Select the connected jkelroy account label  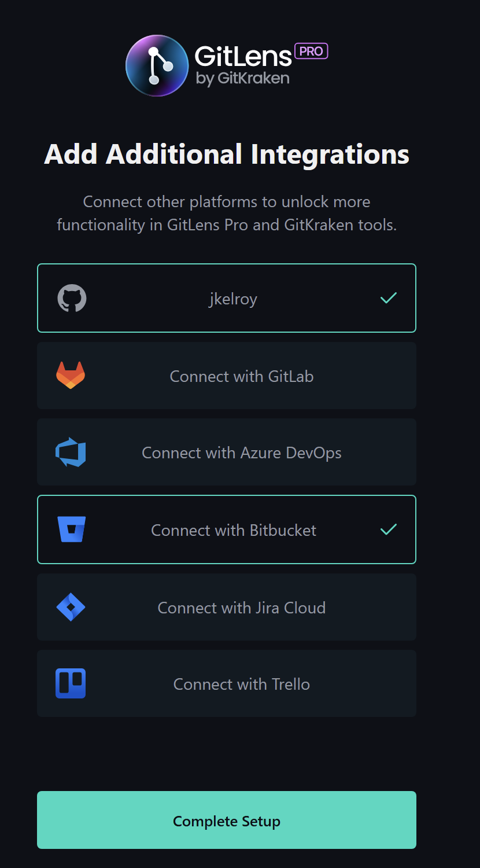click(x=233, y=299)
